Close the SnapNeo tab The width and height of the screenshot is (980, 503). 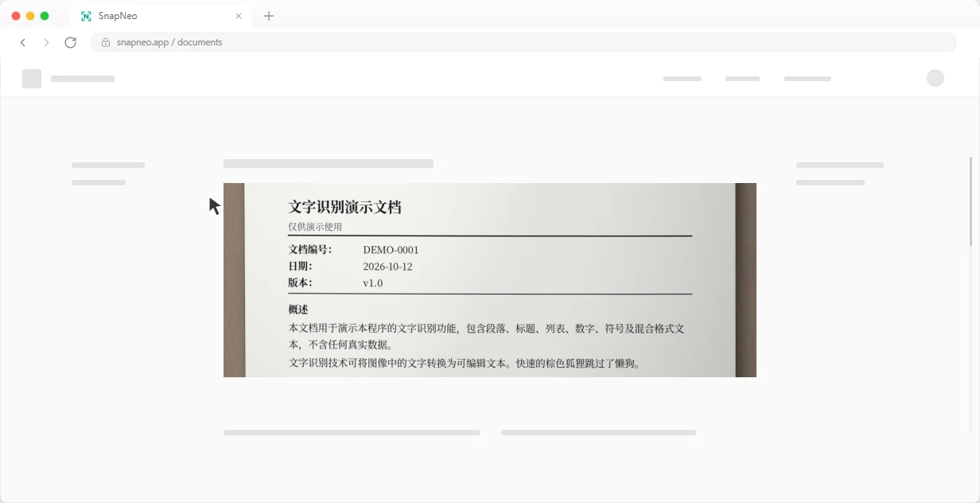point(239,16)
